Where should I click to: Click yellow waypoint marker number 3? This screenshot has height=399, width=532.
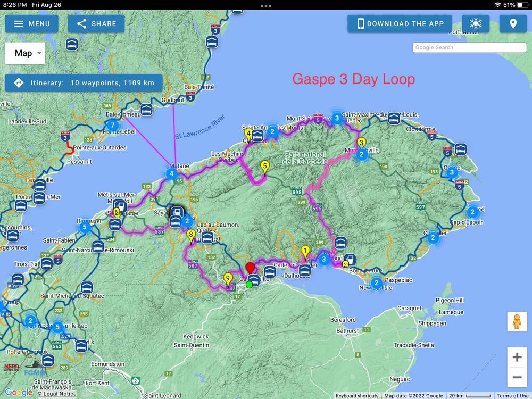pos(361,143)
